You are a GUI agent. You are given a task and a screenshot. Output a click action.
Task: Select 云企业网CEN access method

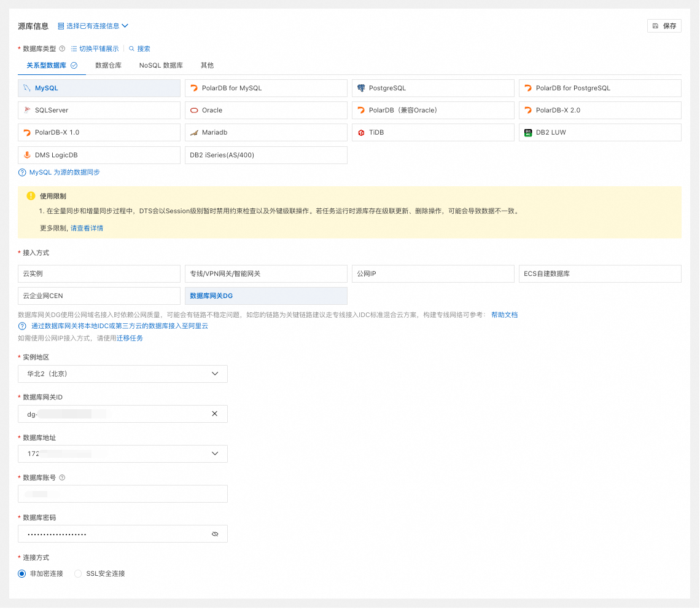99,296
